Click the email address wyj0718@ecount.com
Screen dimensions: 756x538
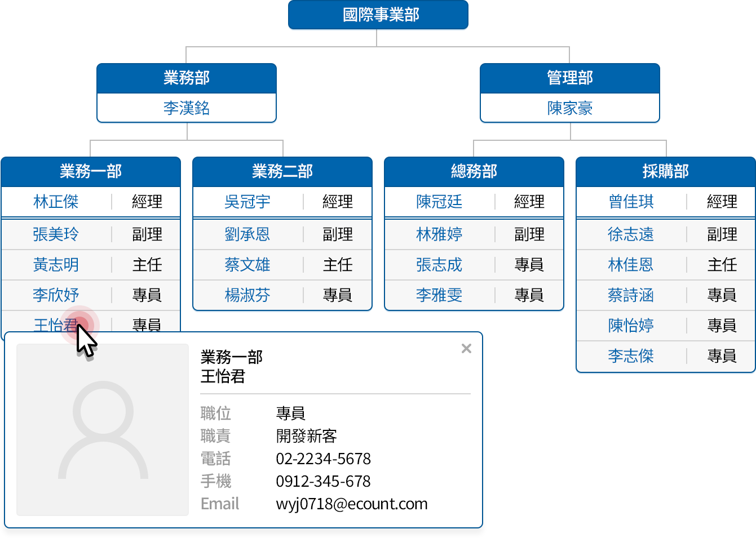coord(352,504)
